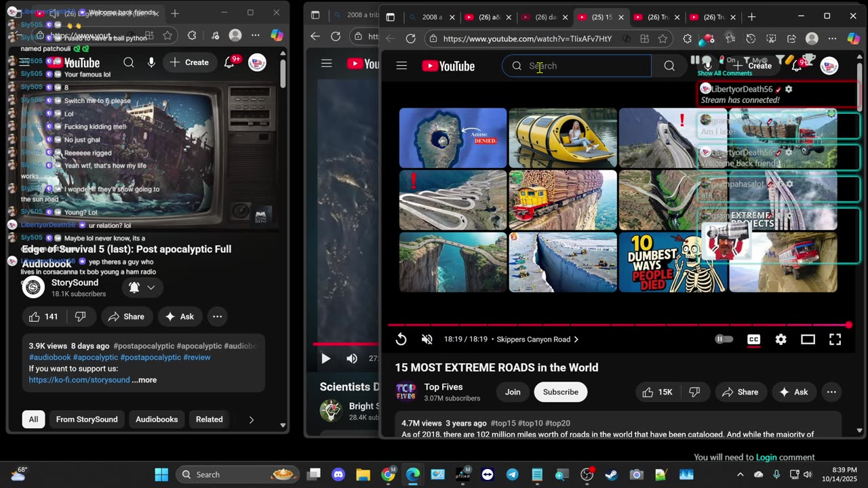This screenshot has width=868, height=488.
Task: Open the front video player settings gear
Action: (x=781, y=340)
